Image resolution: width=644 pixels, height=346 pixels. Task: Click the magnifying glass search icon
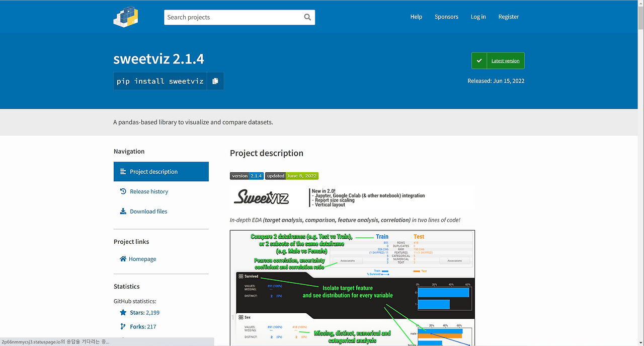(307, 17)
